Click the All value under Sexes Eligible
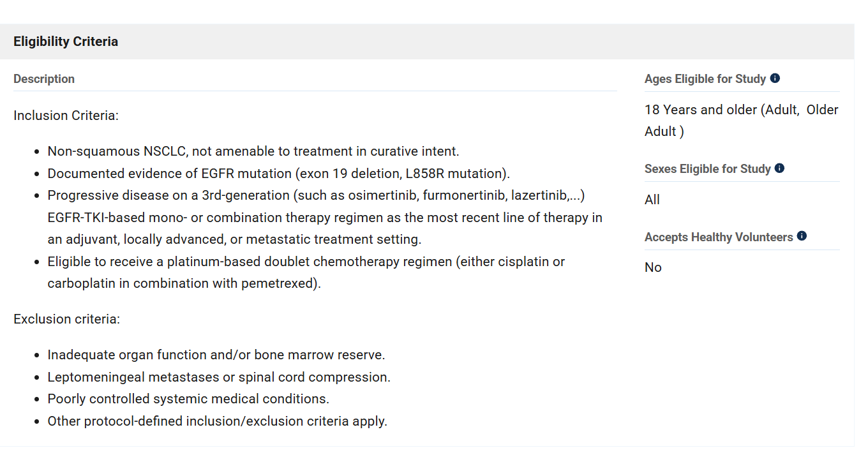Image resolution: width=868 pixels, height=455 pixels. (652, 200)
